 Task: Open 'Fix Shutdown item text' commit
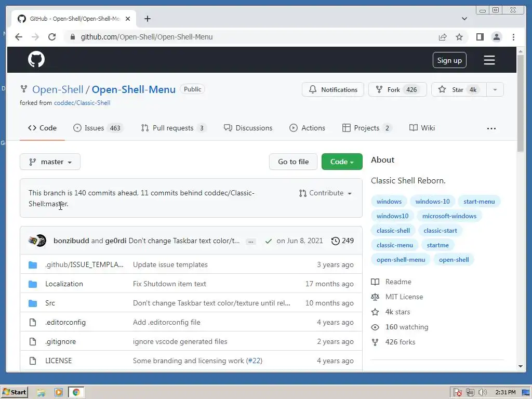click(x=169, y=284)
